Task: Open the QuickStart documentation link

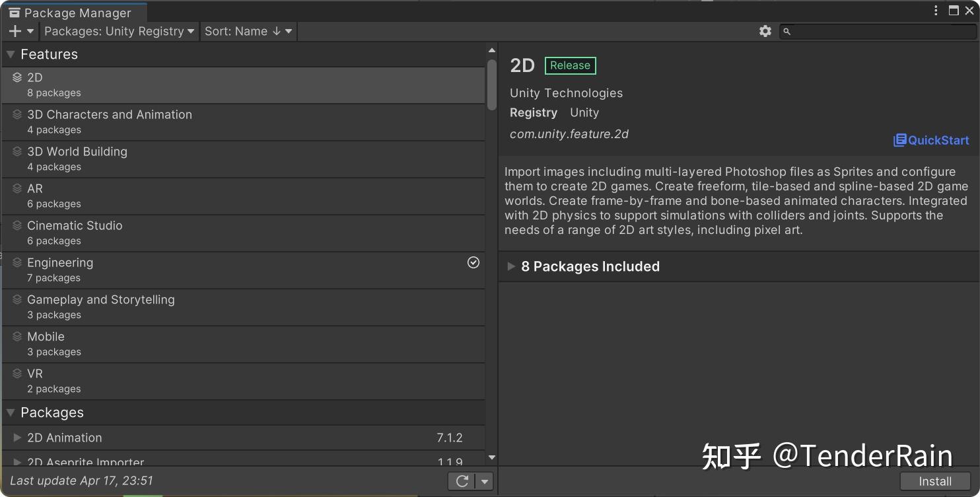Action: click(x=930, y=139)
